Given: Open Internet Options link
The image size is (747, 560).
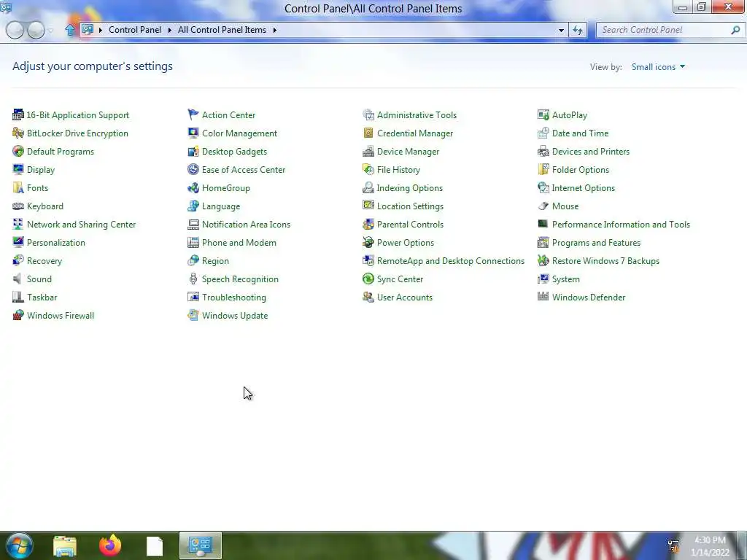Looking at the screenshot, I should 583,187.
